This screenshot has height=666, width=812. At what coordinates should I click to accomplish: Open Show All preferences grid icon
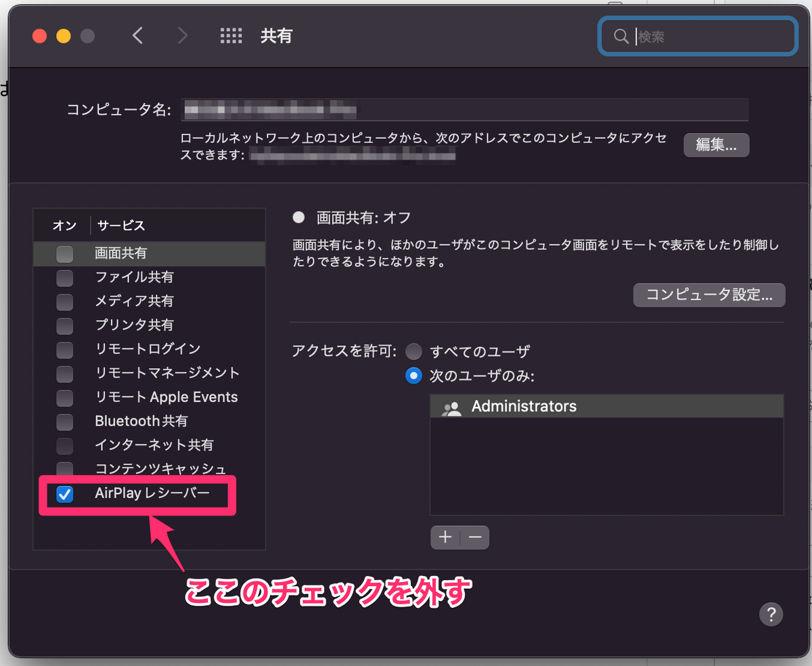(231, 36)
